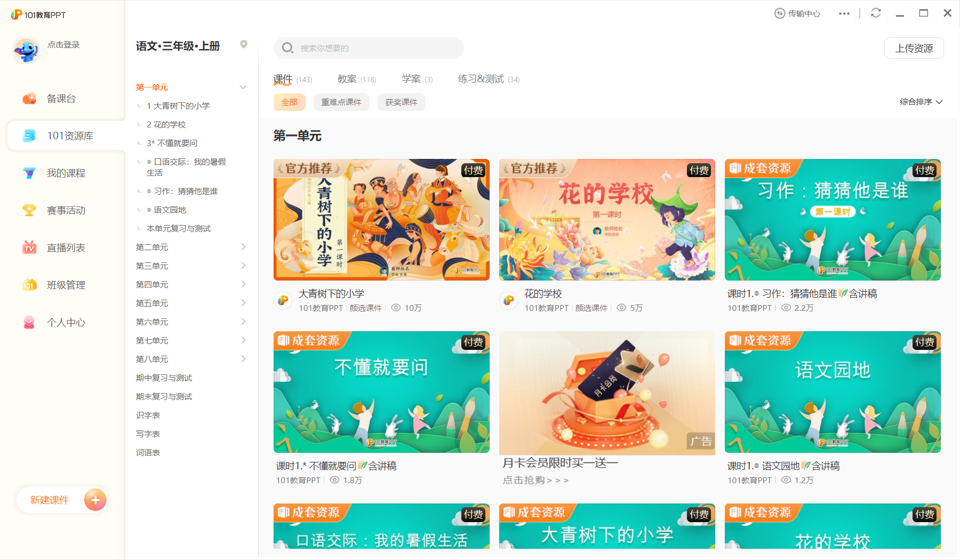Open 班级管理 sidebar icon
Image resolution: width=960 pixels, height=560 pixels.
click(29, 285)
